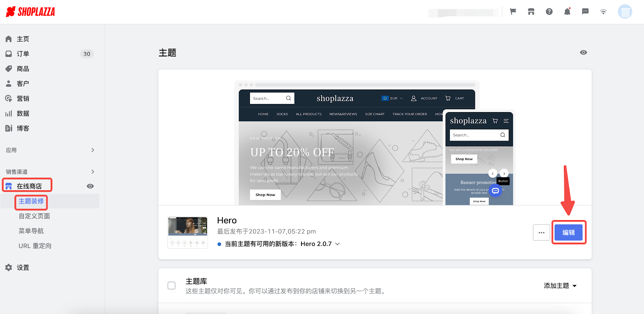Viewport: 644px width, 314px height.
Task: Select URL 重定向 submenu item
Action: click(x=35, y=246)
